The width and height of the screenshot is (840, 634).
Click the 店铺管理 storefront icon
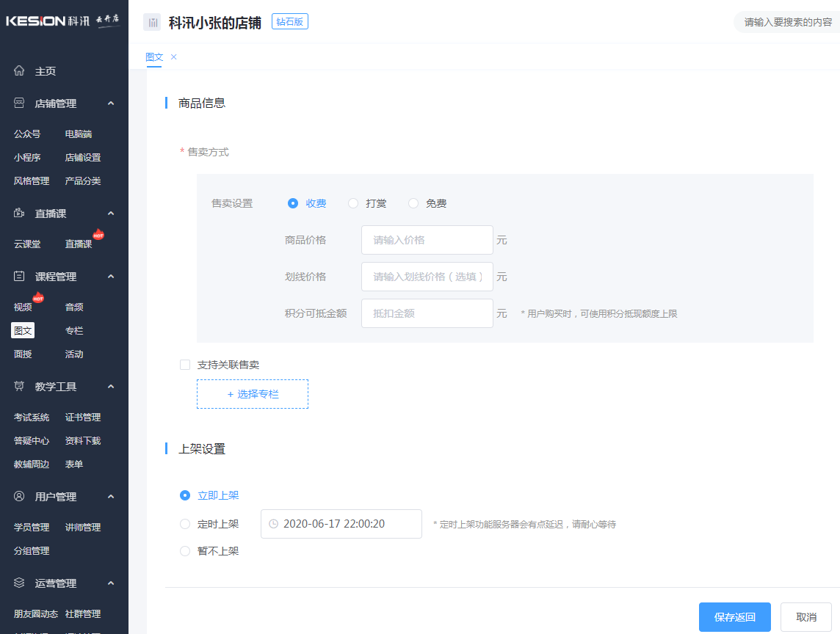pyautogui.click(x=18, y=103)
